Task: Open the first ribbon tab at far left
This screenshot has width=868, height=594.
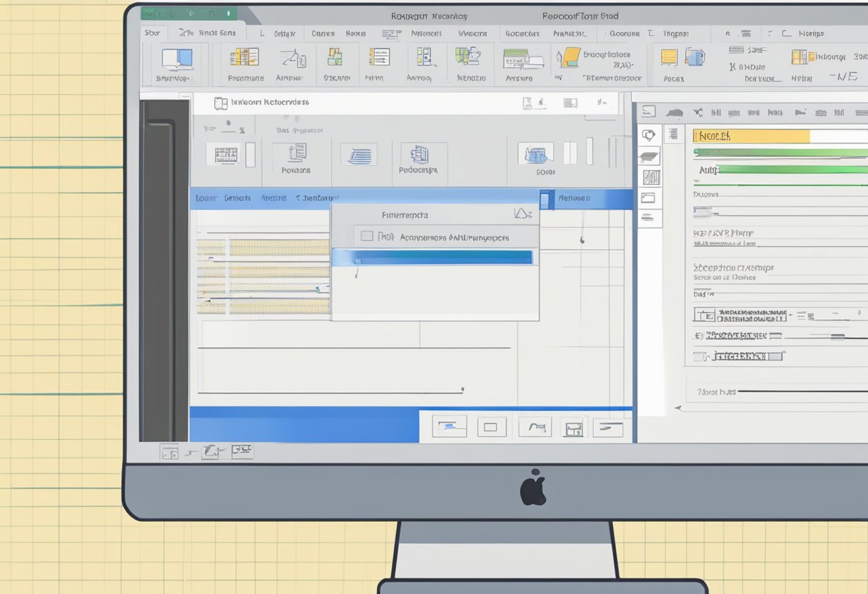Action: click(152, 33)
